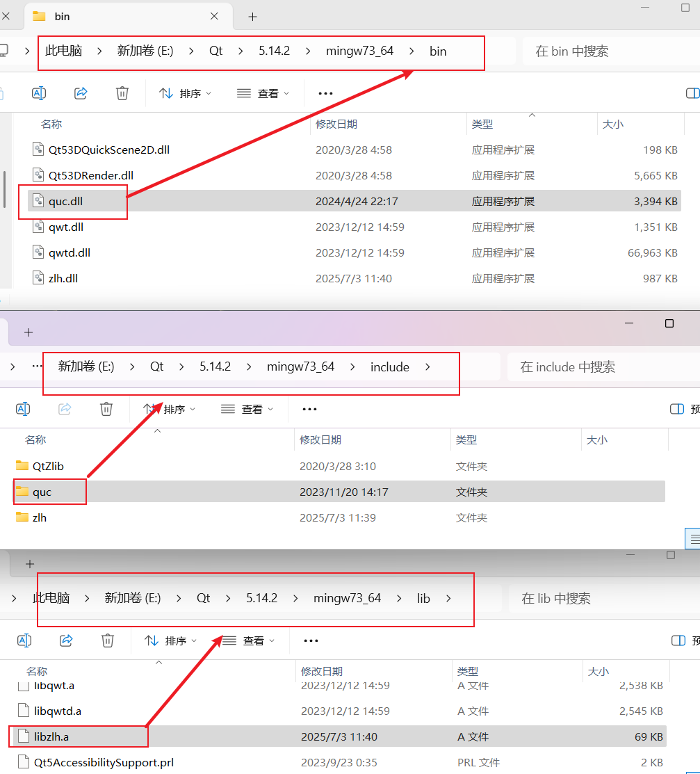
Task: Click the rename icon in include window toolbar
Action: [23, 409]
